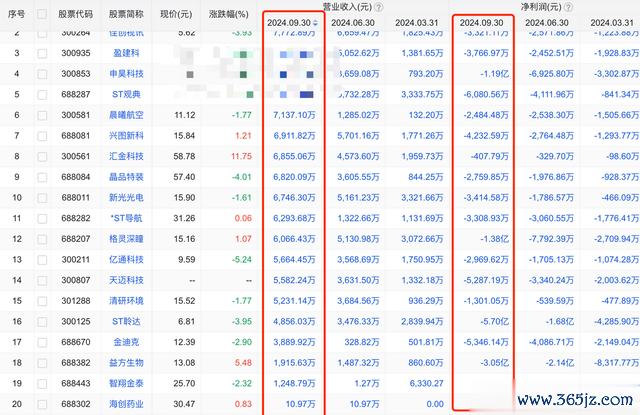Click revenue value 1,248.79万 for 智翔金泰
This screenshot has width=640, height=415.
[x=294, y=383]
